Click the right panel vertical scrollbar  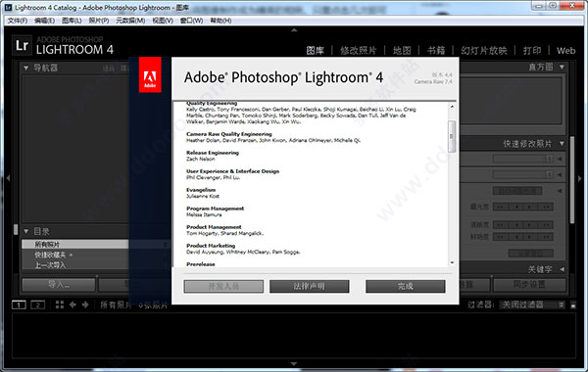(x=572, y=180)
